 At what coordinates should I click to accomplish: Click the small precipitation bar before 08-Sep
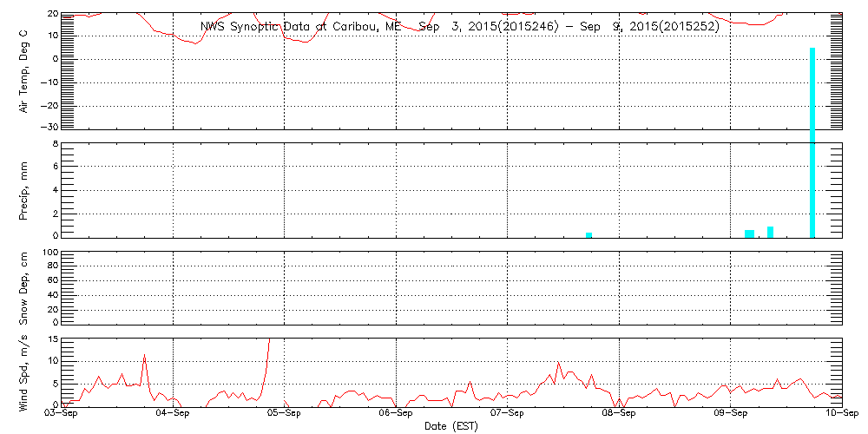(x=589, y=234)
